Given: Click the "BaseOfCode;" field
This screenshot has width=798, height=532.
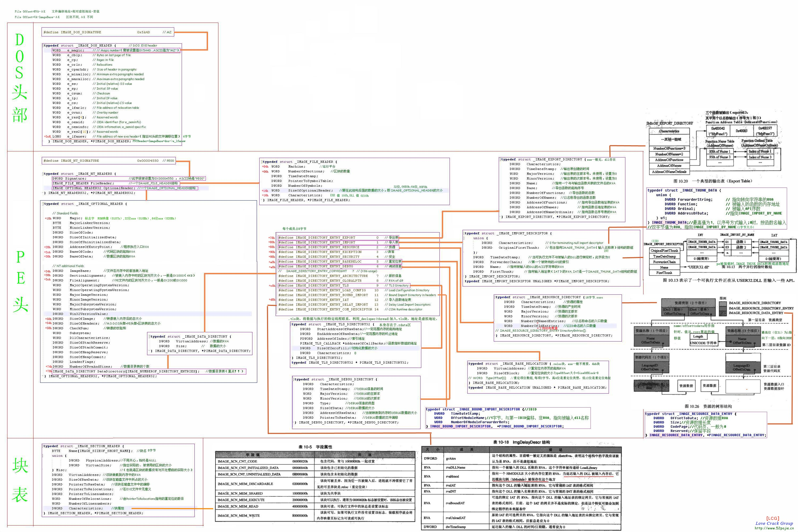Looking at the screenshot, I should (81, 252).
